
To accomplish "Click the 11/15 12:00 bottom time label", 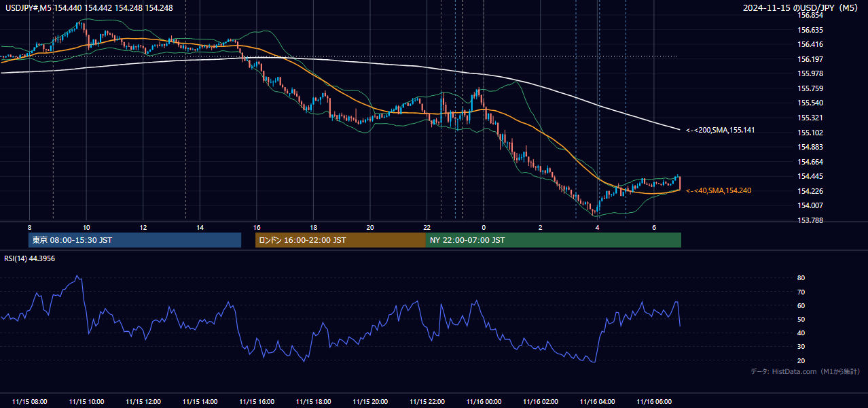I will click(x=143, y=402).
